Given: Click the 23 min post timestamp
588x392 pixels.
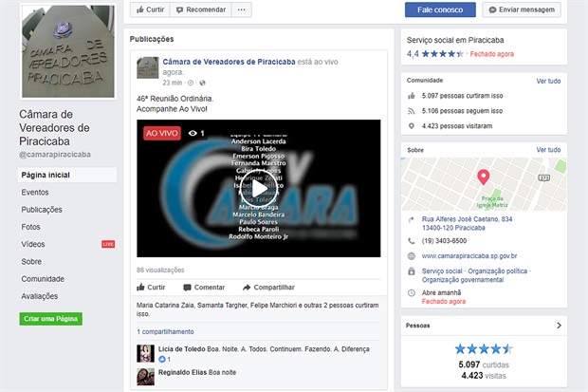Looking at the screenshot, I should pos(172,83).
